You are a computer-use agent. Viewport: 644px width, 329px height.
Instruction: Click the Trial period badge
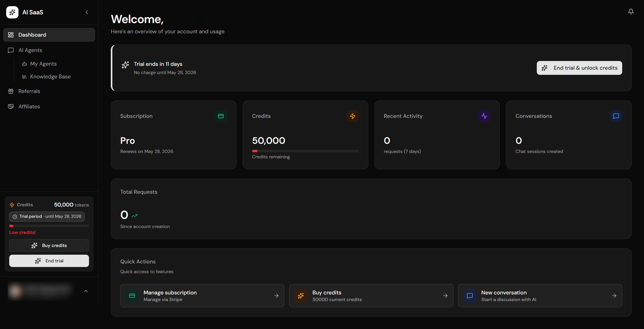coord(47,217)
